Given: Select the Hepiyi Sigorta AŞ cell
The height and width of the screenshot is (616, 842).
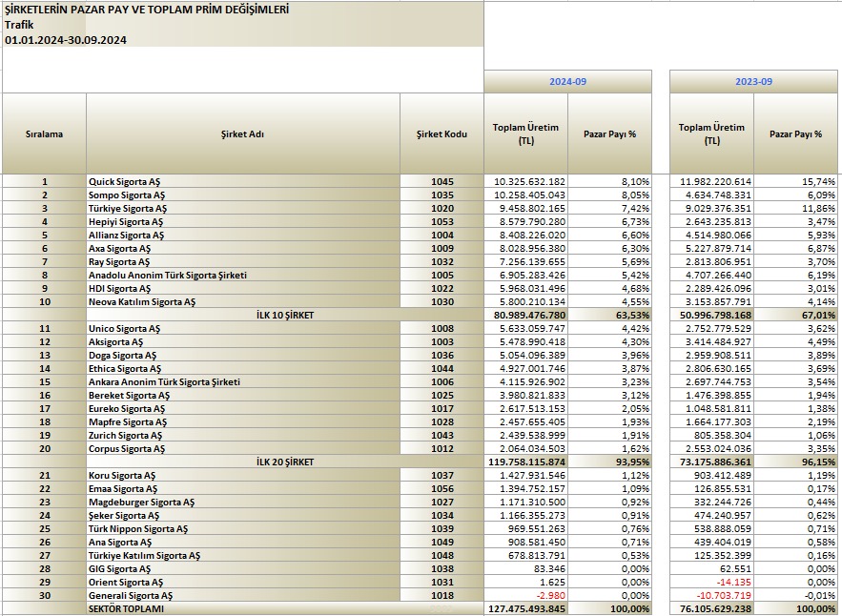Looking at the screenshot, I should [243, 222].
